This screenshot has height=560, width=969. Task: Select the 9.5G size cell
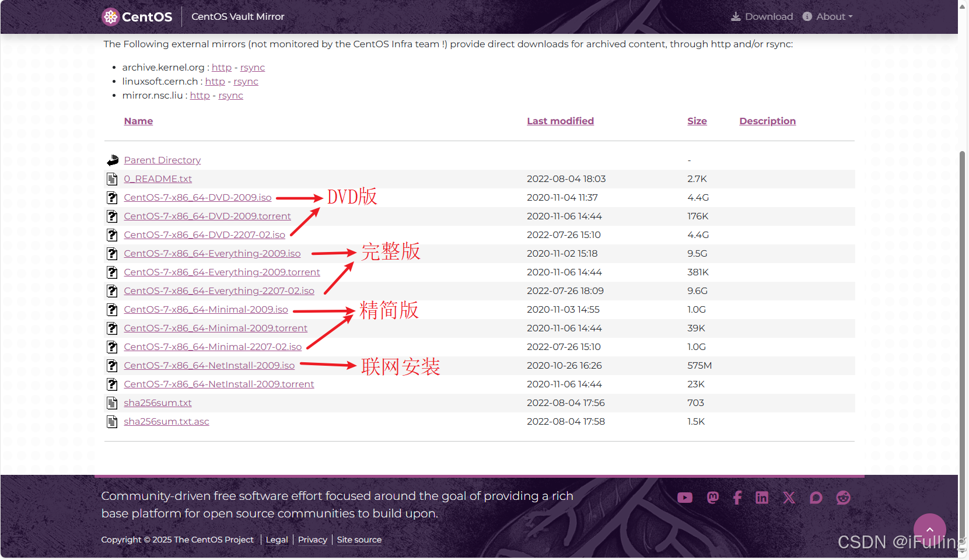(697, 254)
